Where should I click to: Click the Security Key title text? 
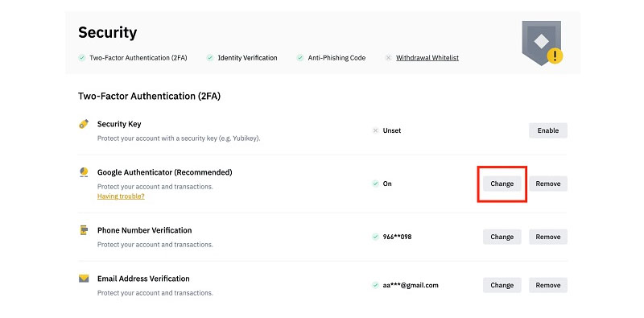119,124
